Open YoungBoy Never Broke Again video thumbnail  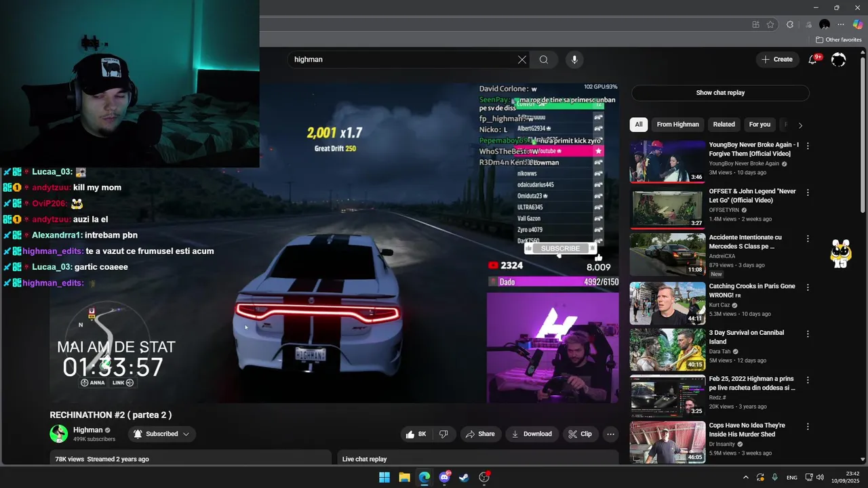pyautogui.click(x=667, y=161)
